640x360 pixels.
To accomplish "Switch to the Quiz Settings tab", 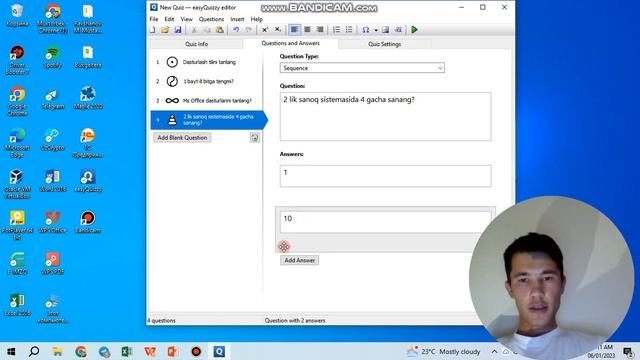I will (x=384, y=44).
